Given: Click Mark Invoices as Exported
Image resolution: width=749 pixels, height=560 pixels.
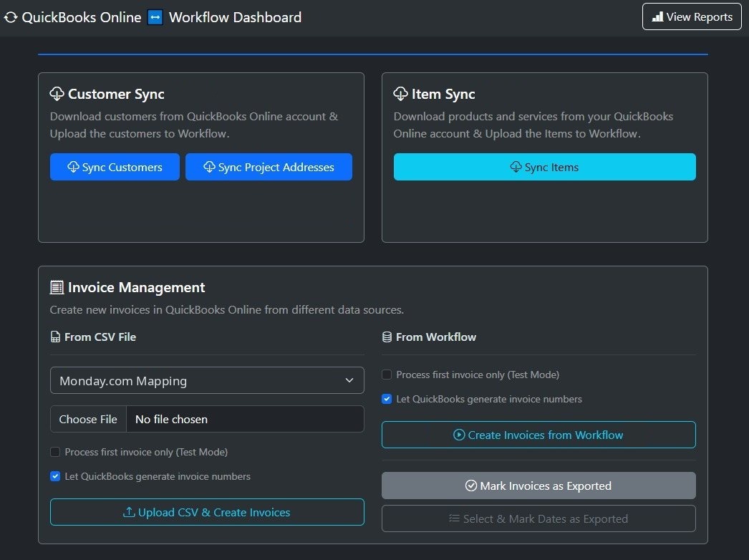Looking at the screenshot, I should (x=538, y=486).
